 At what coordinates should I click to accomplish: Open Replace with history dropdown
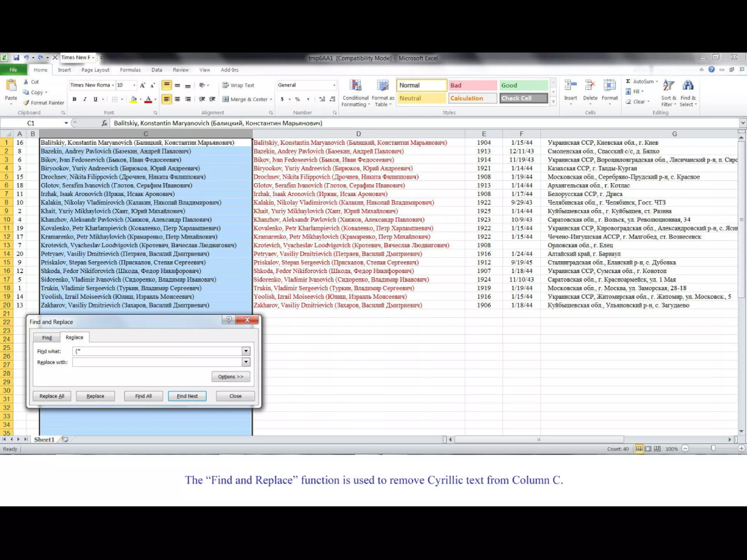(246, 362)
